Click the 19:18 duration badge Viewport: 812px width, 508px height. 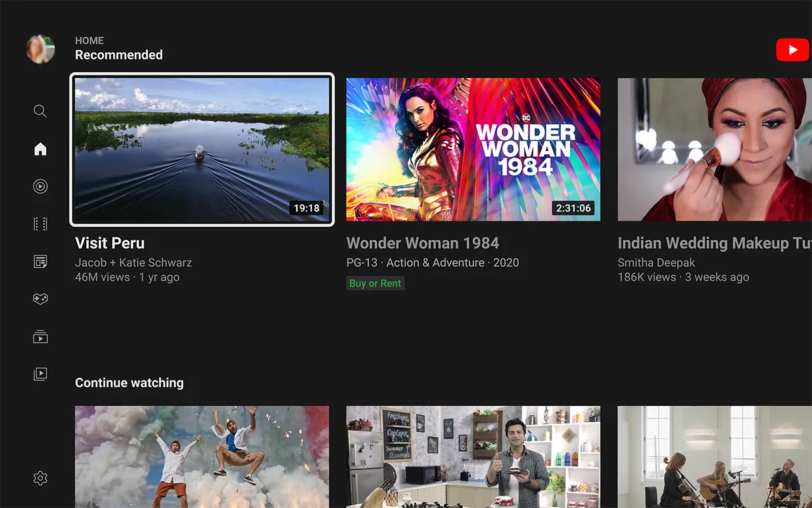[x=306, y=208]
